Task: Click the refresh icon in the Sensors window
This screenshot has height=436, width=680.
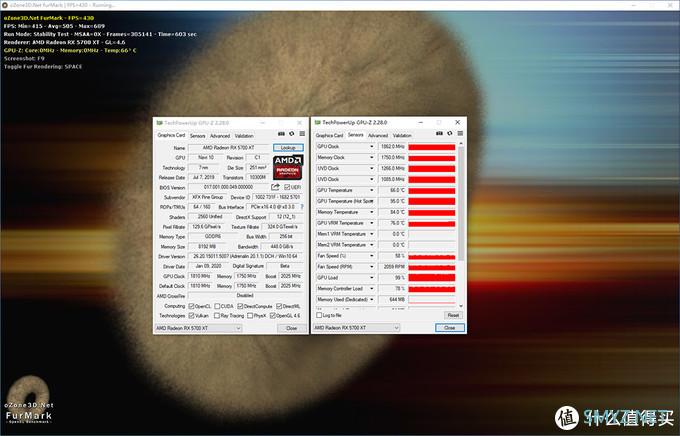Action: [x=450, y=134]
